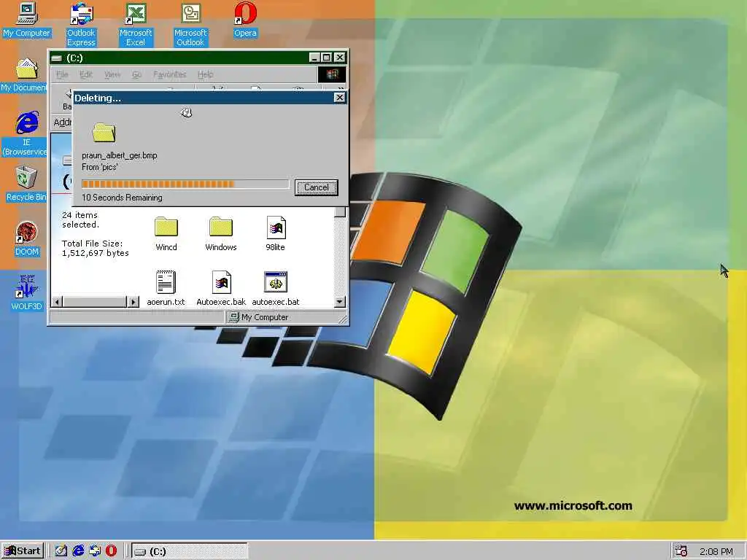747x560 pixels.
Task: Open the Edit menu
Action: [86, 74]
